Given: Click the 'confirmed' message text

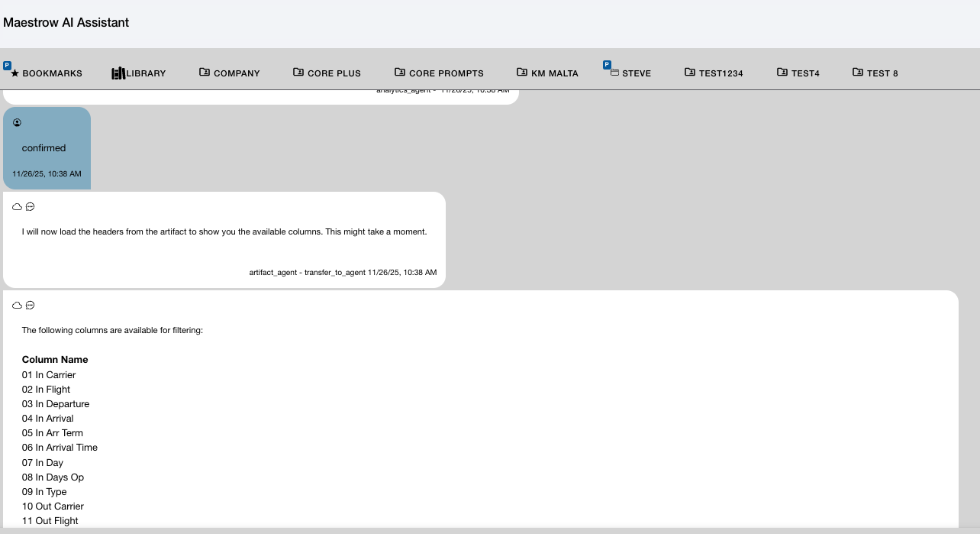Looking at the screenshot, I should (x=44, y=148).
